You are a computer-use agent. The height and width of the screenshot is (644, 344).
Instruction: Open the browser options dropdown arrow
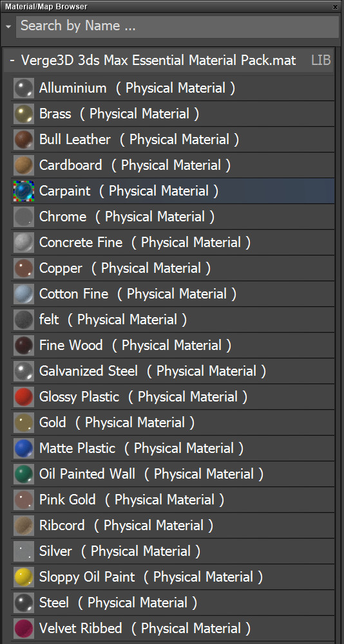(x=8, y=26)
